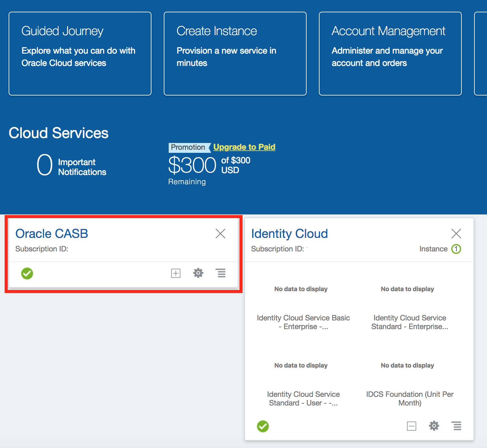The width and height of the screenshot is (487, 448).
Task: Close the Identity Cloud tile
Action: coord(456,234)
